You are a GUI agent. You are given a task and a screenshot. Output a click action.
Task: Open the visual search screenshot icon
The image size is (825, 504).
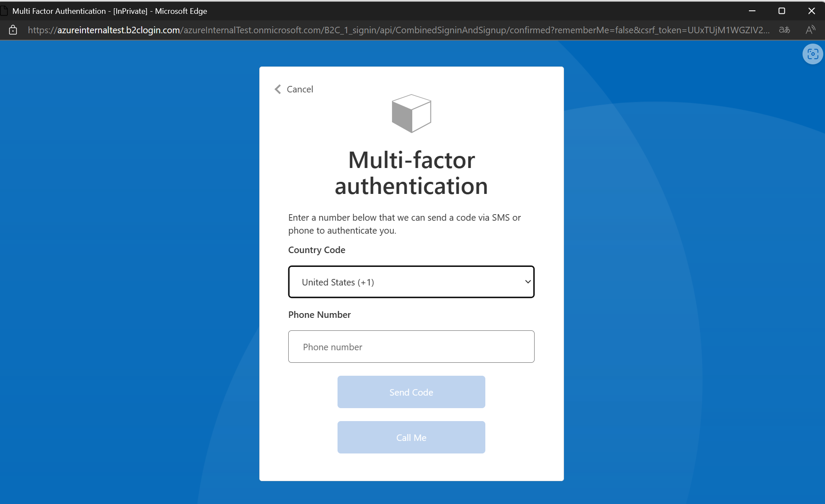tap(812, 54)
